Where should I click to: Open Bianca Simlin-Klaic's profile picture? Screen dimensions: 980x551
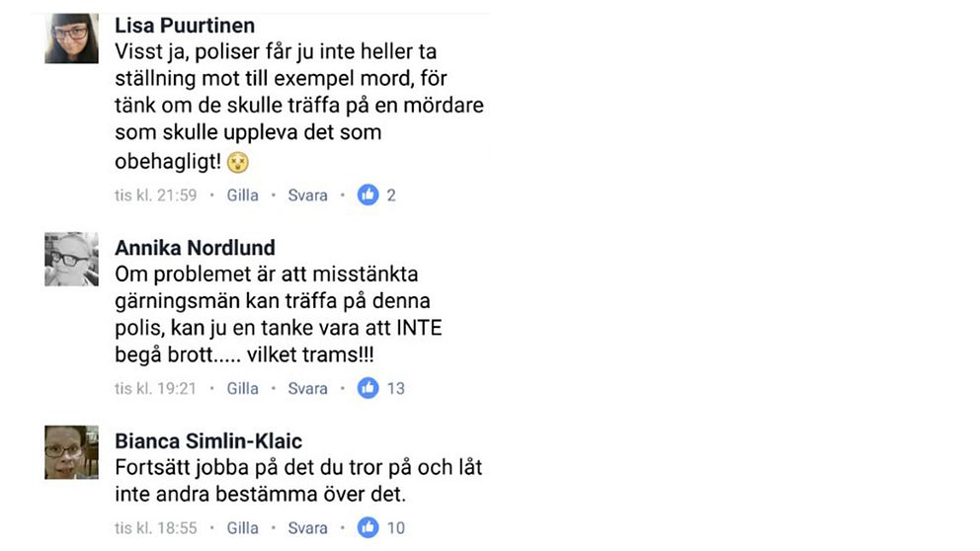pyautogui.click(x=71, y=452)
